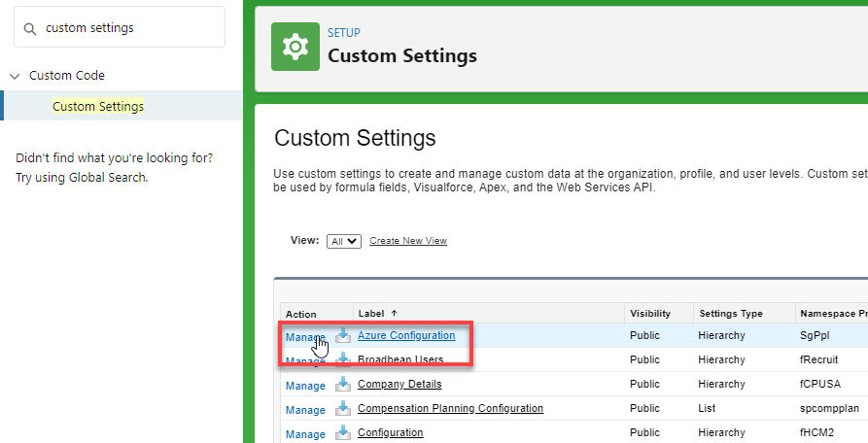Click icon beside Compensation Planning Configuration

[x=343, y=409]
